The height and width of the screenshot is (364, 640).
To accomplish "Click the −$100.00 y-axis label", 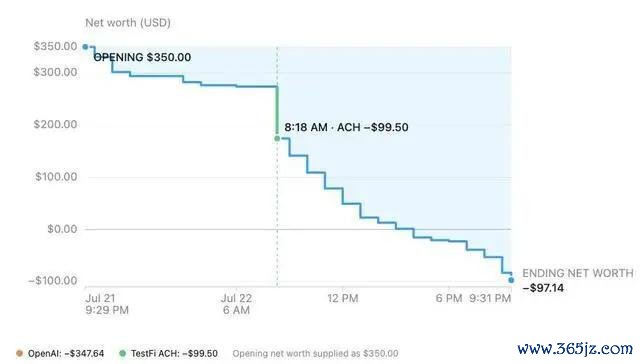I will (53, 281).
